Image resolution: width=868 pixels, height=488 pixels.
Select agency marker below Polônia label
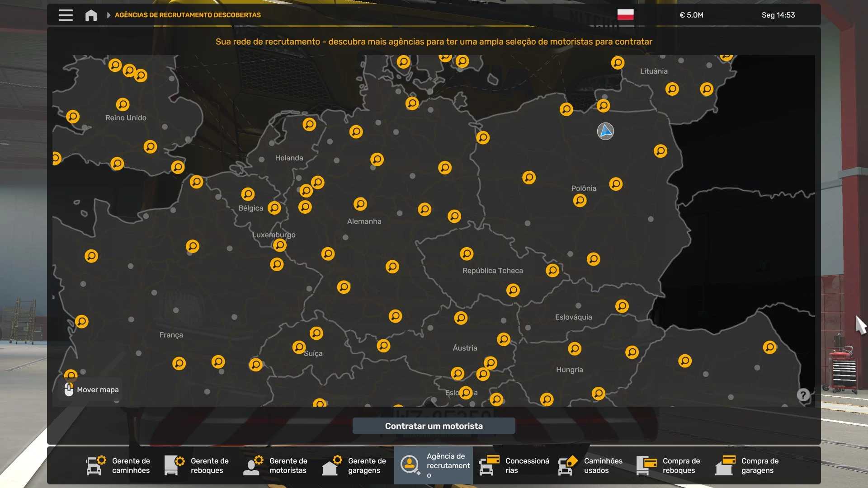click(580, 200)
